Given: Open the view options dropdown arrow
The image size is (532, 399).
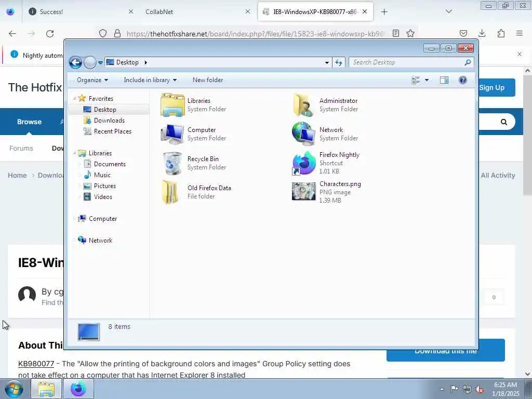Looking at the screenshot, I should click(x=427, y=80).
